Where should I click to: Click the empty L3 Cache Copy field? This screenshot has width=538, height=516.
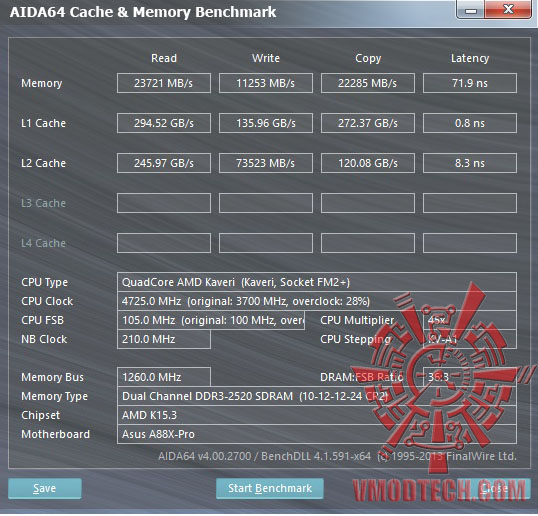[x=367, y=203]
